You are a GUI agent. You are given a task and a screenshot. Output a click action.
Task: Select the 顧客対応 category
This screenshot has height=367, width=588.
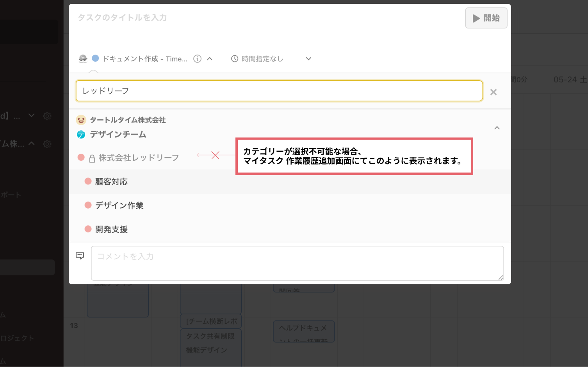pos(111,182)
